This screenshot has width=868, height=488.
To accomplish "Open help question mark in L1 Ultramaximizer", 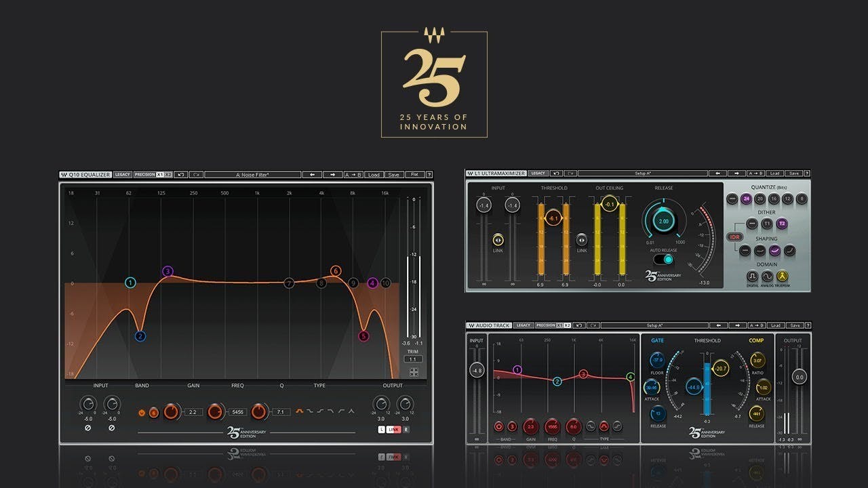I will 807,174.
